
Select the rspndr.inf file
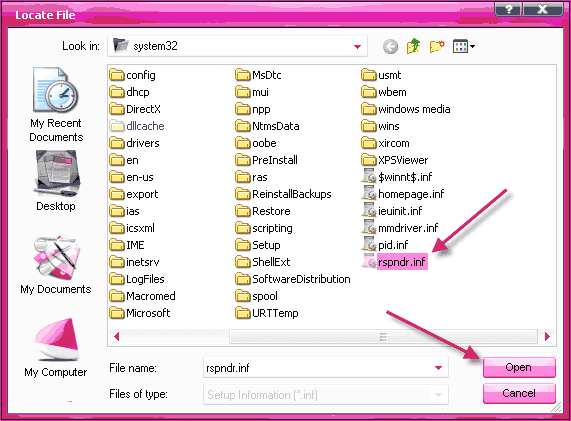point(395,262)
